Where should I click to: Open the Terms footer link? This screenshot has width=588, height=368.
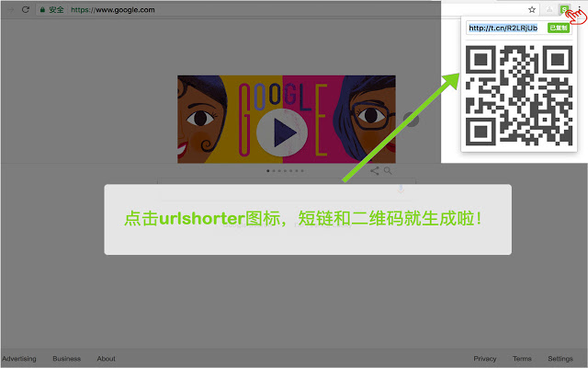pyautogui.click(x=522, y=359)
